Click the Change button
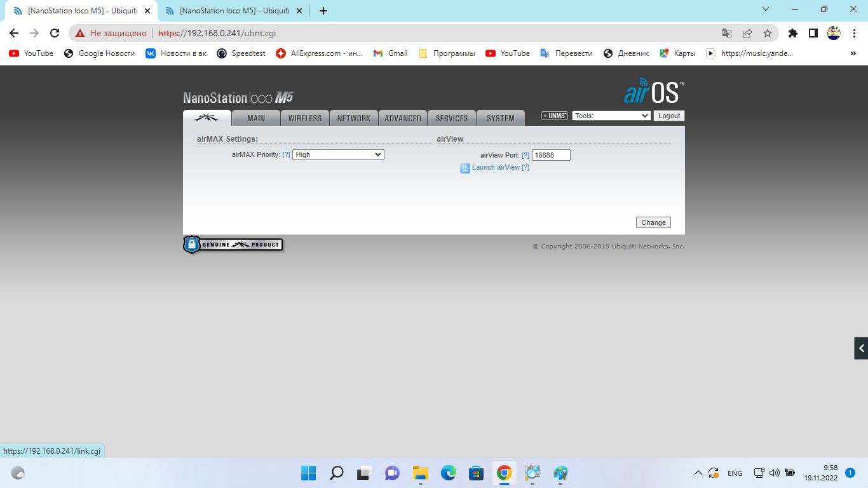Image resolution: width=868 pixels, height=488 pixels. [653, 222]
